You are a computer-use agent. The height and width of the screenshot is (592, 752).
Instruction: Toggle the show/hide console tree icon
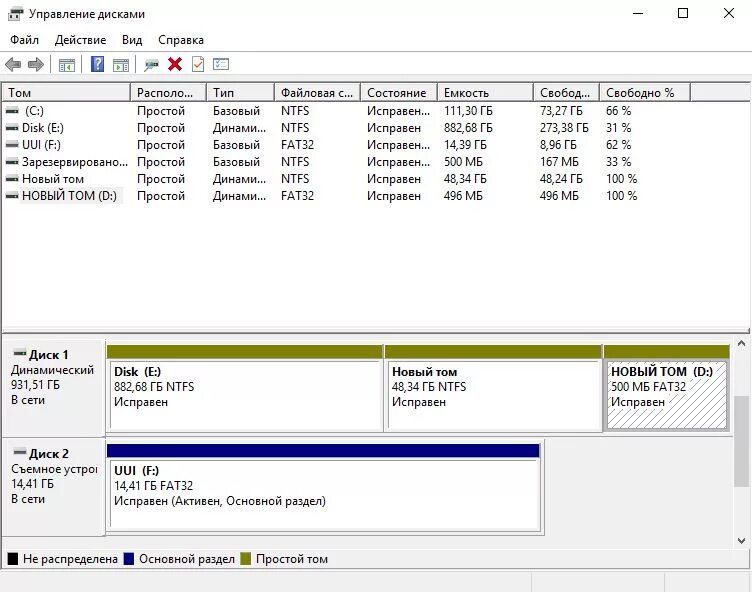tap(66, 64)
